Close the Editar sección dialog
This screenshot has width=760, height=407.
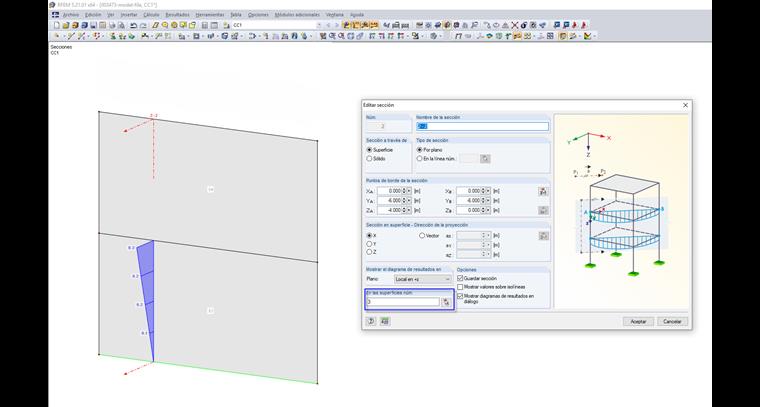coord(685,105)
